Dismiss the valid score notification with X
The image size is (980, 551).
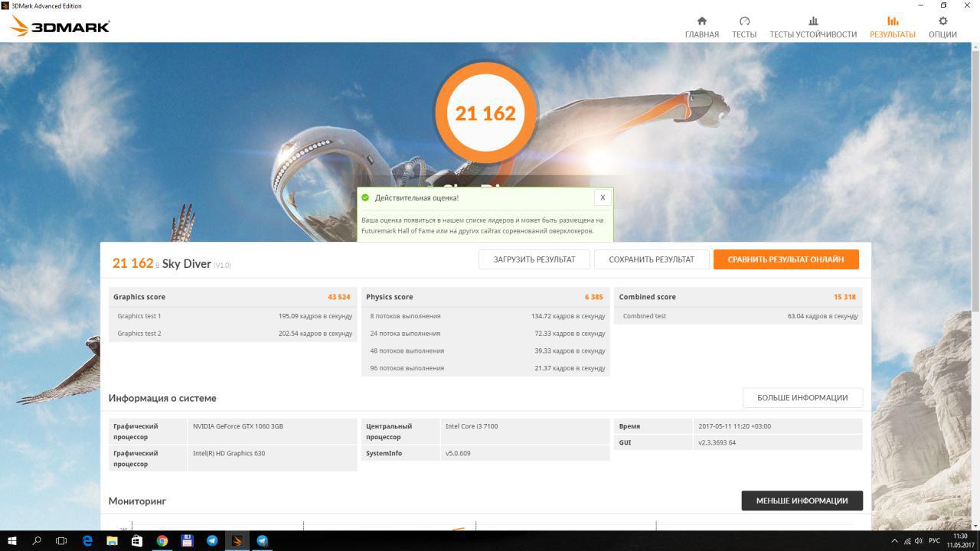[x=603, y=197]
